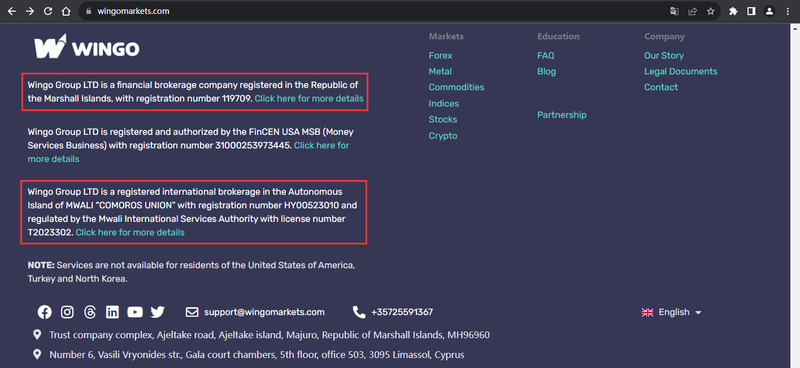The image size is (800, 368).
Task: Click the UK flag icon
Action: point(647,312)
